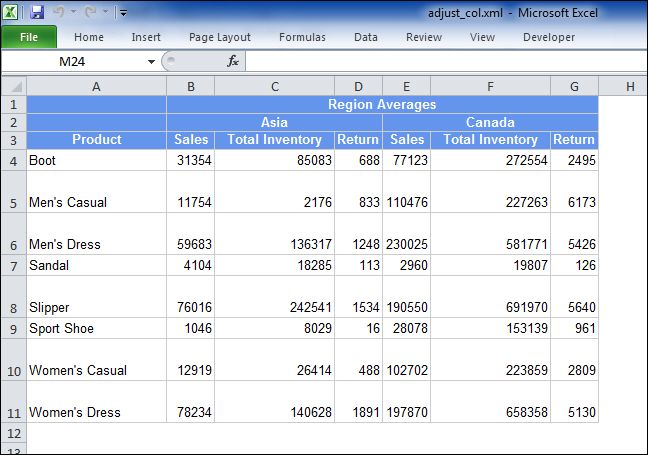The image size is (648, 455).
Task: Switch to the Page Layout tab
Action: pos(220,37)
